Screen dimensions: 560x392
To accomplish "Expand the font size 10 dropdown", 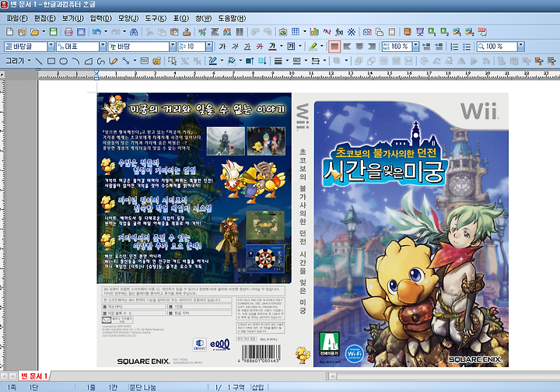I will (x=209, y=47).
